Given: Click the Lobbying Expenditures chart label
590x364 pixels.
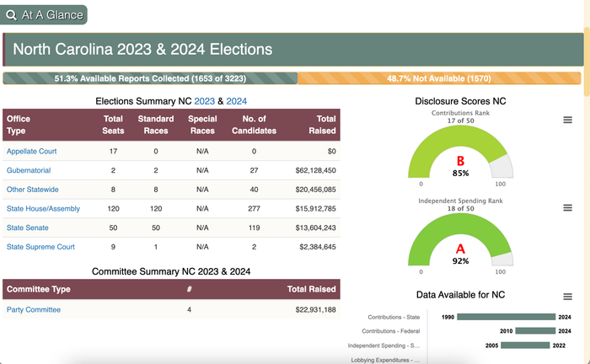Looking at the screenshot, I should point(385,360).
